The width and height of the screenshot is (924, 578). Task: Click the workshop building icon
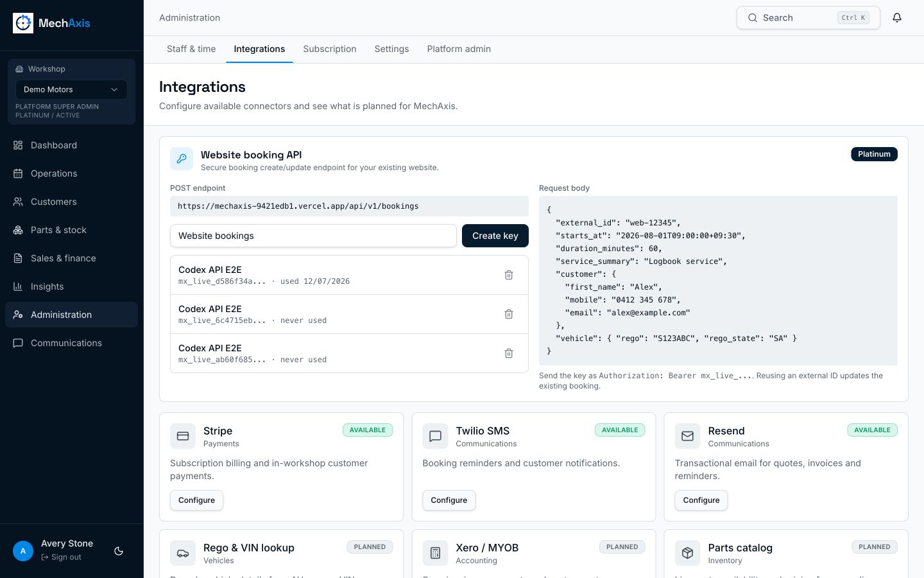(x=19, y=69)
